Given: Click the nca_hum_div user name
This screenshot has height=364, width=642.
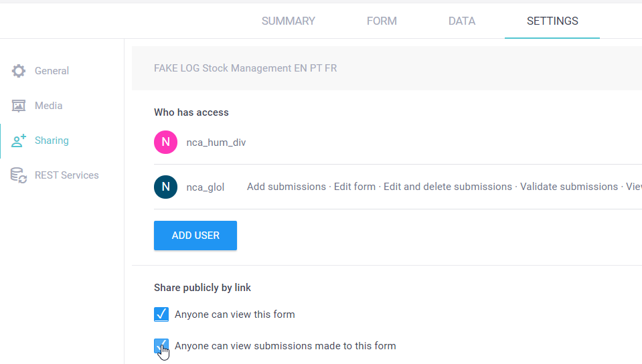Looking at the screenshot, I should (x=216, y=143).
